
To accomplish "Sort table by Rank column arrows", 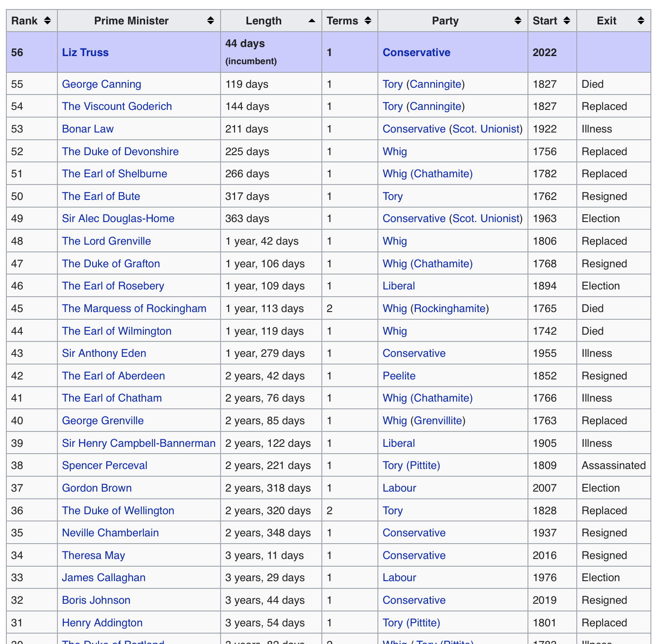I will pos(47,21).
